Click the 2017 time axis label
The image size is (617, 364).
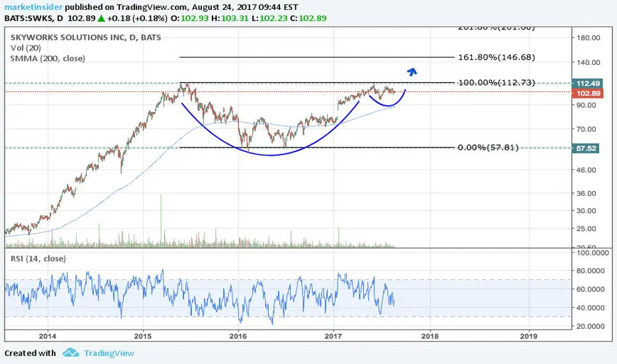[x=333, y=336]
